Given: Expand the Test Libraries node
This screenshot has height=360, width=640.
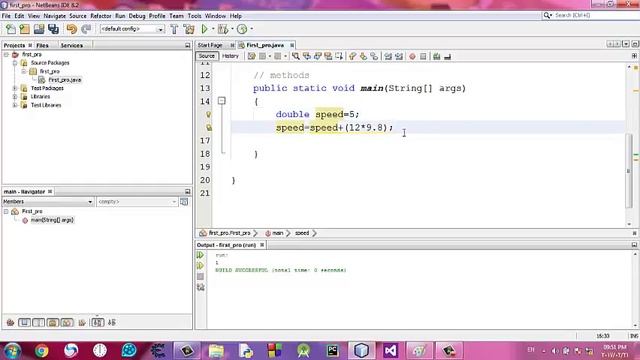Looking at the screenshot, I should [x=15, y=105].
